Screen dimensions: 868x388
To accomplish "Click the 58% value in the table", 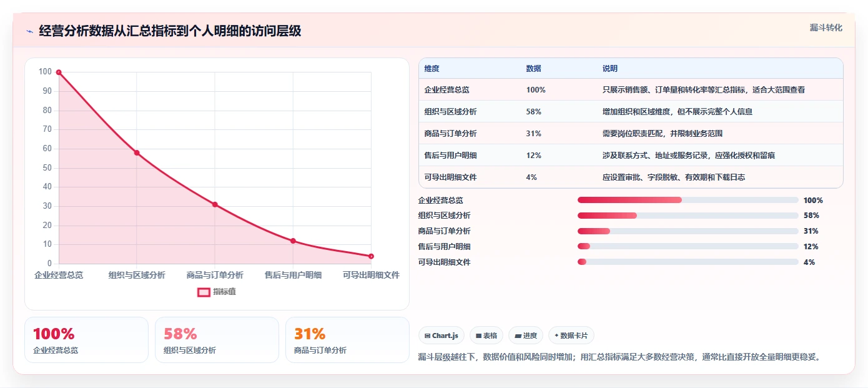I will coord(534,112).
